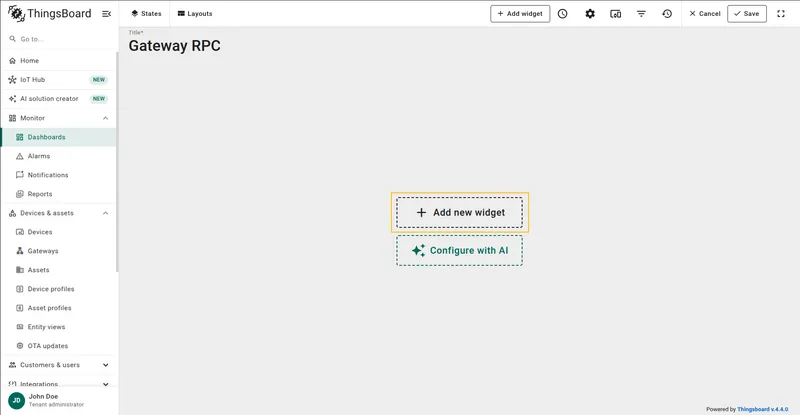The width and height of the screenshot is (800, 415).
Task: Open the time window clock icon
Action: coord(562,14)
